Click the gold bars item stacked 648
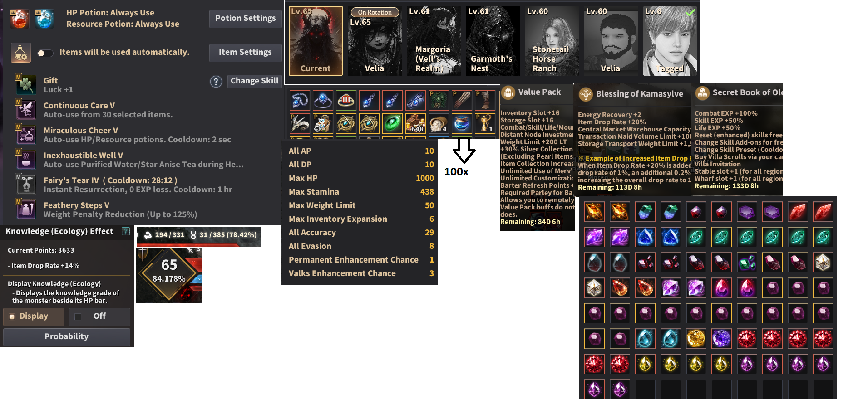This screenshot has height=399, width=868. 415,123
